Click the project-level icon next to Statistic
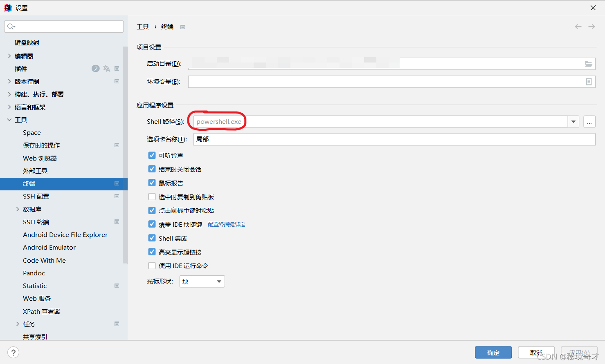This screenshot has height=364, width=605. click(117, 286)
